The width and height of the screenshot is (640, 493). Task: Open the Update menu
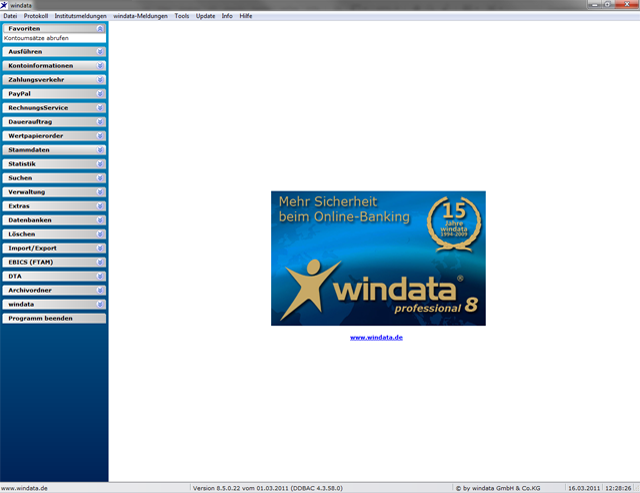205,16
